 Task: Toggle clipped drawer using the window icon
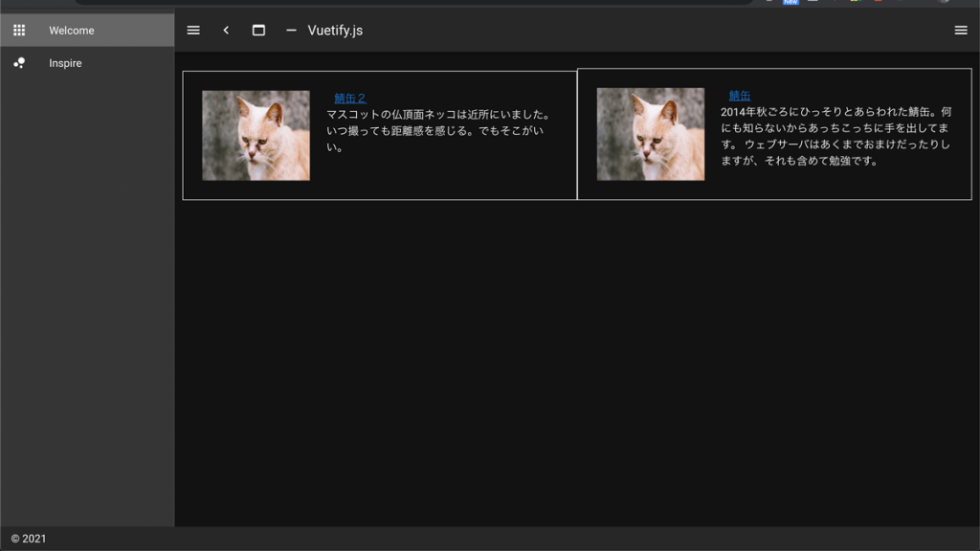click(258, 30)
